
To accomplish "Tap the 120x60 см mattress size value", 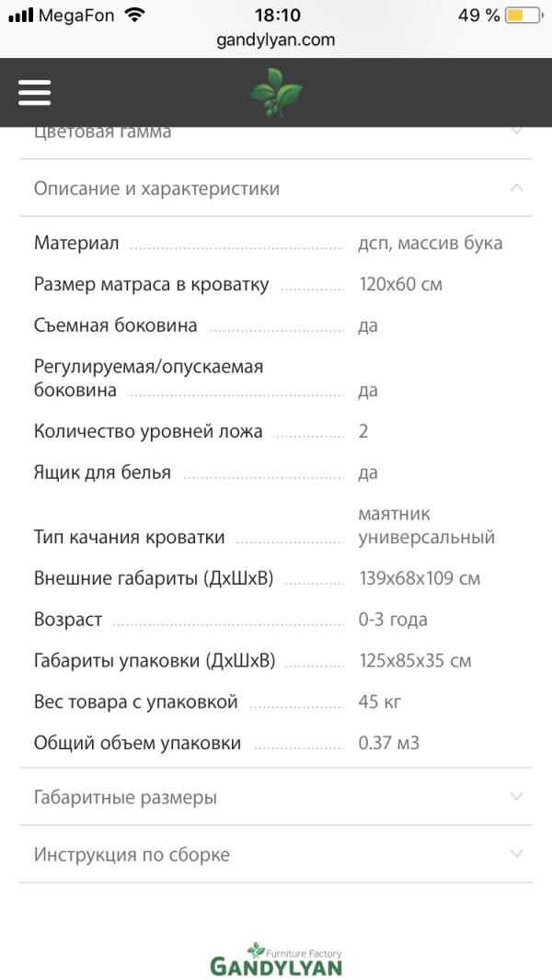I will click(400, 284).
